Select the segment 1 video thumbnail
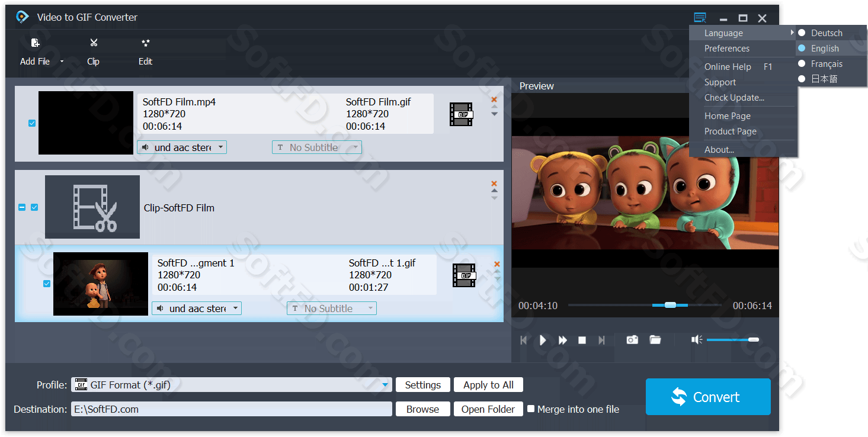The image size is (868, 437). pos(101,284)
